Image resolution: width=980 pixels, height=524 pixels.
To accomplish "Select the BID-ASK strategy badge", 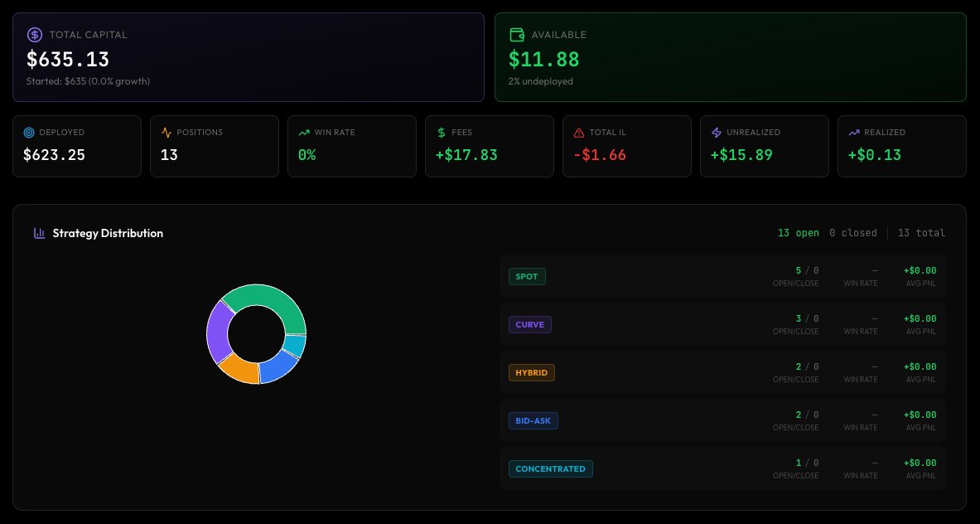I will click(533, 421).
